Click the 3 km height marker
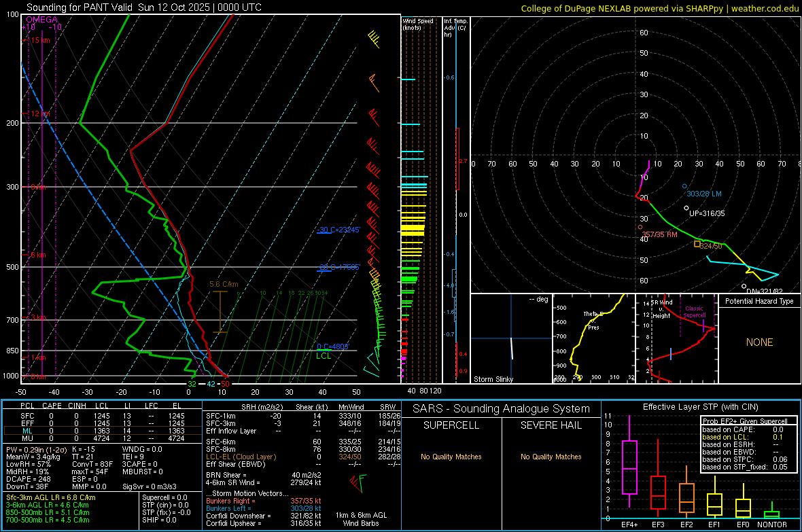This screenshot has width=802, height=532. tap(38, 318)
